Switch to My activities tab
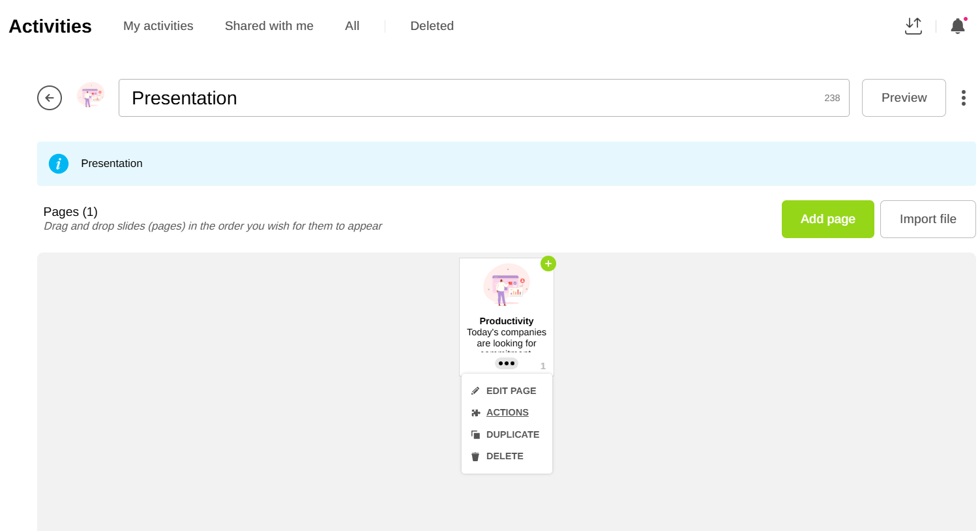980x531 pixels. [x=158, y=26]
